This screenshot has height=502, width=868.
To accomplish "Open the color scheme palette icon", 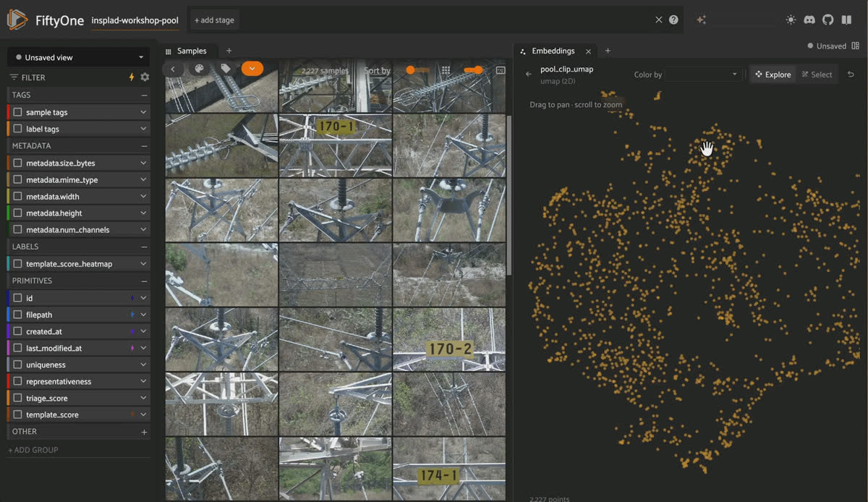I will [x=199, y=69].
